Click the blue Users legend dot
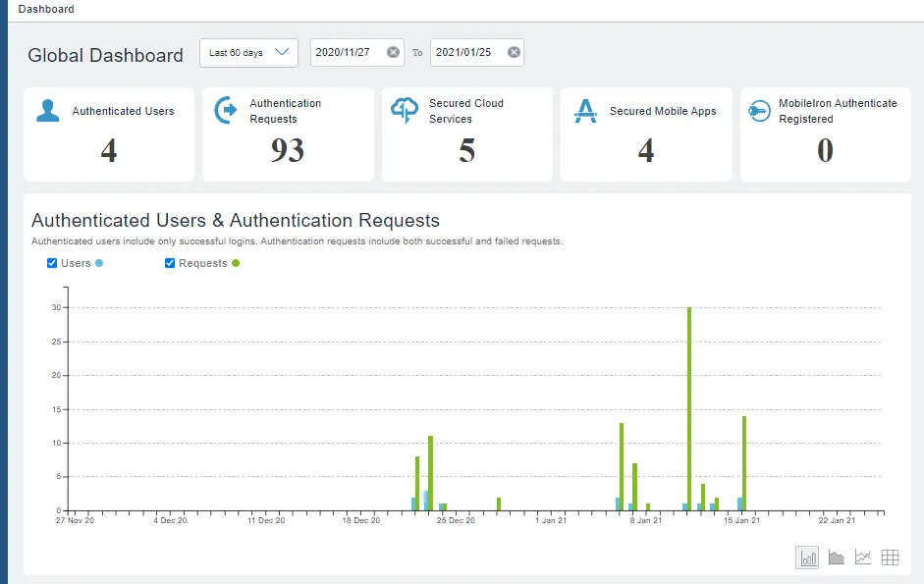The height and width of the screenshot is (584, 924). [99, 263]
